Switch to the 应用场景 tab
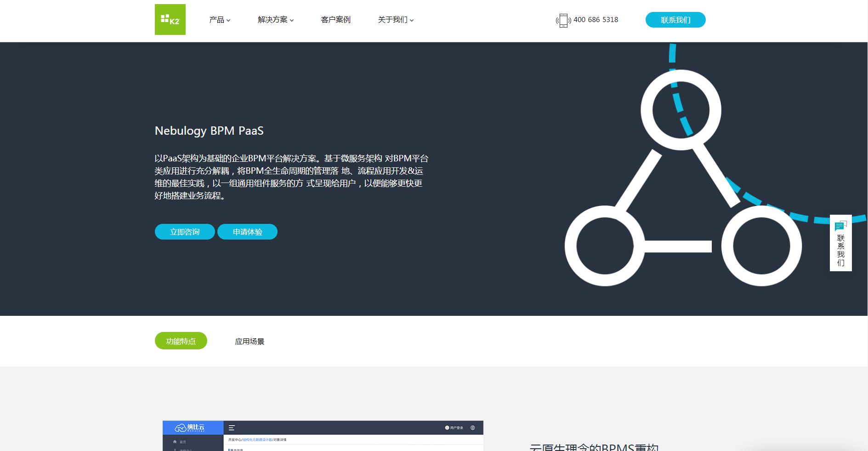 250,341
